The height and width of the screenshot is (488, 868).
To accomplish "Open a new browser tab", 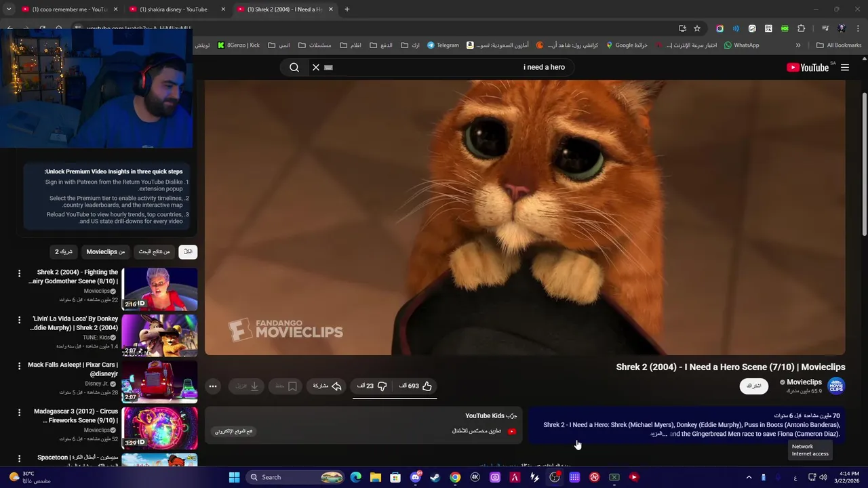I will tap(347, 9).
